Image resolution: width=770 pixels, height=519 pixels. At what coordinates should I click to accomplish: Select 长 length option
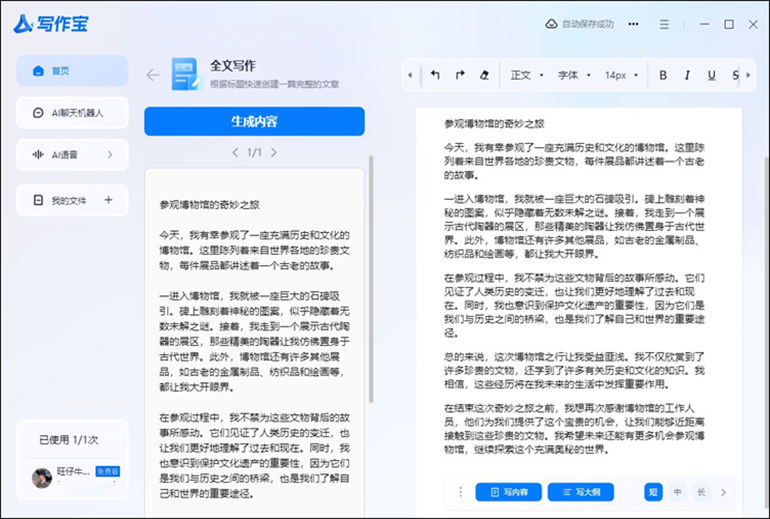(701, 492)
